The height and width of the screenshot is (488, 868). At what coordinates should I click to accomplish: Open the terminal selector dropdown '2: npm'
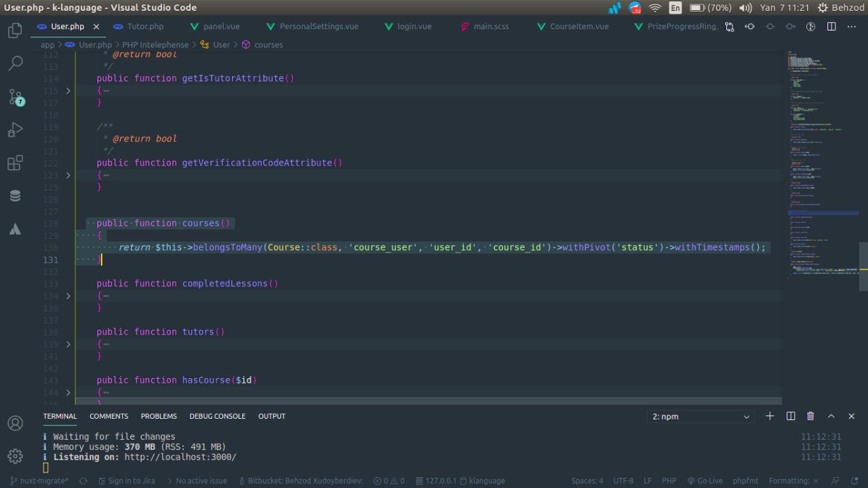[701, 417]
